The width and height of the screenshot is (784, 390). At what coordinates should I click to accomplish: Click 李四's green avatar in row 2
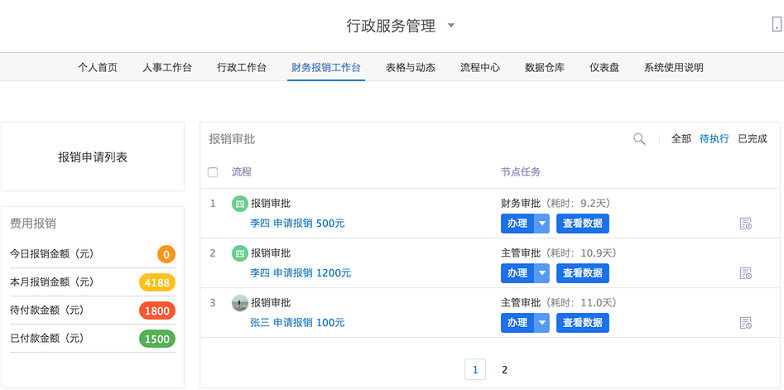(240, 253)
